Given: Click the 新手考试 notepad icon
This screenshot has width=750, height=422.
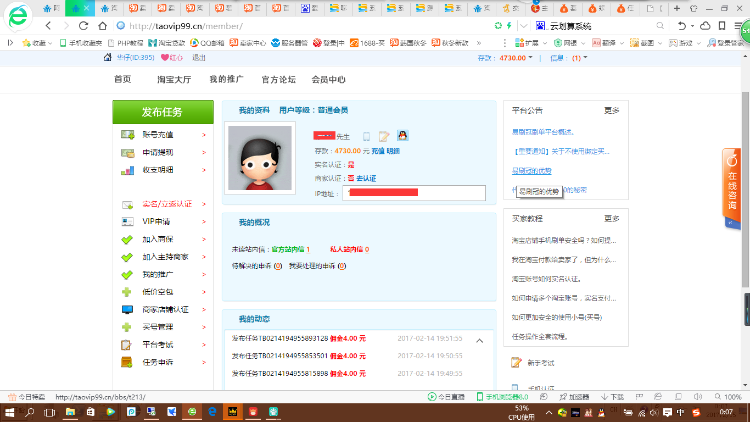Looking at the screenshot, I should (x=516, y=363).
